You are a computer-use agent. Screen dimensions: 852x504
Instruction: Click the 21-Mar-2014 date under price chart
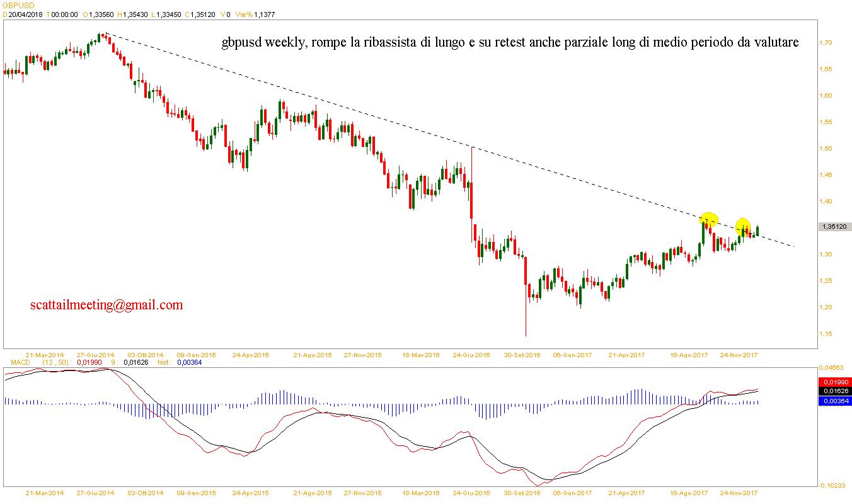coord(44,355)
